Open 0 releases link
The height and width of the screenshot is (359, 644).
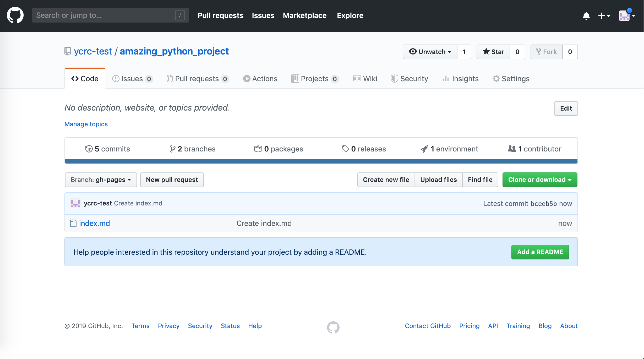[x=364, y=149]
